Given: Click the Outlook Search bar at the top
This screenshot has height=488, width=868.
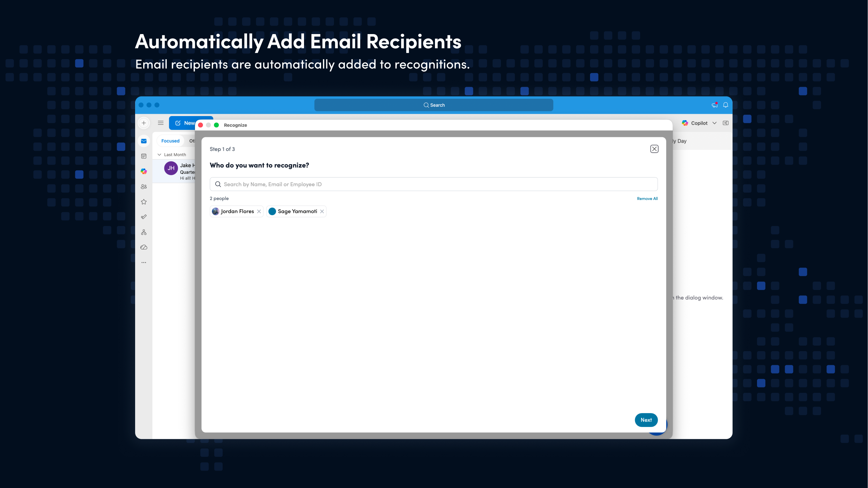Looking at the screenshot, I should click(x=433, y=105).
